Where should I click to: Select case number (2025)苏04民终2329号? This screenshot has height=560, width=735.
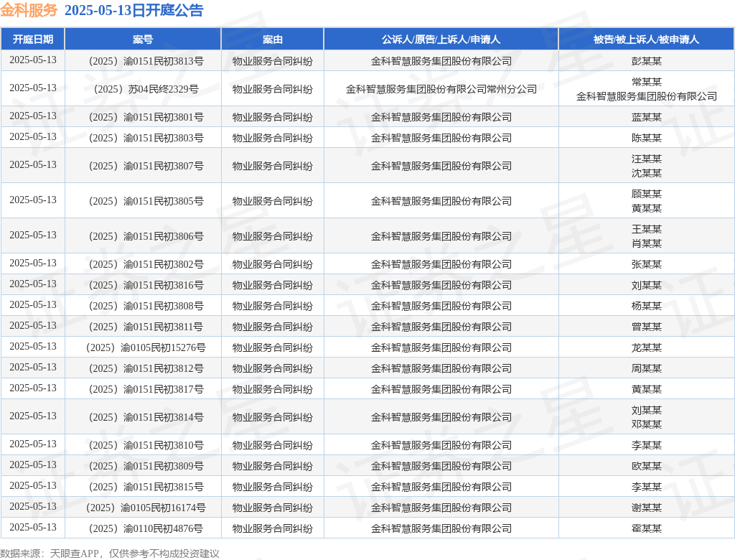(x=146, y=89)
